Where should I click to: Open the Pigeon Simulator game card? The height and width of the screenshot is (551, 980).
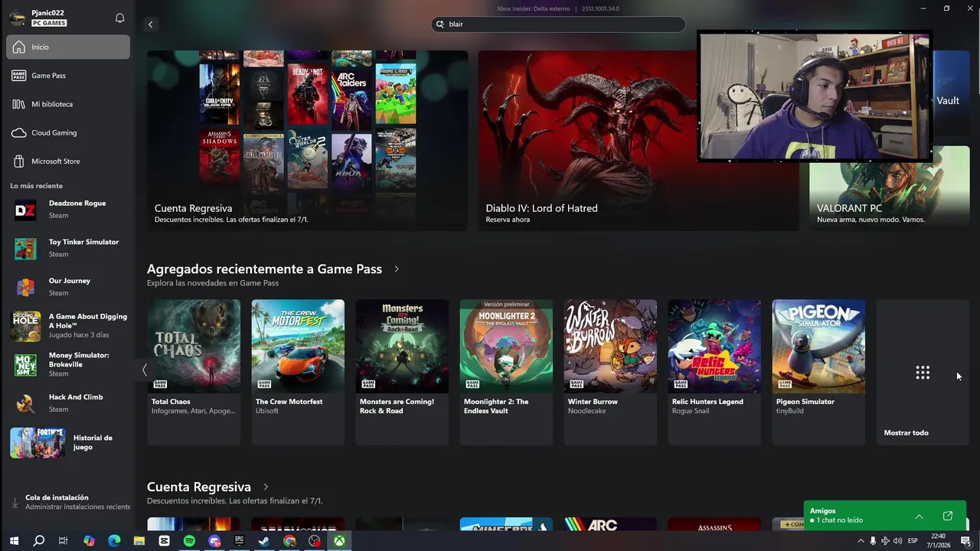click(818, 372)
